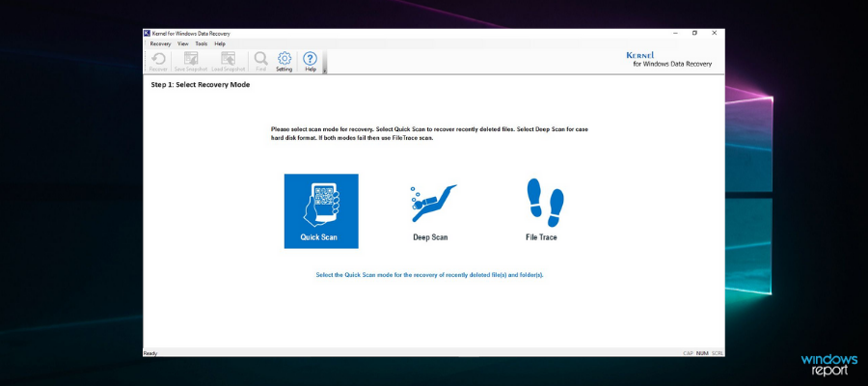
Task: Close the Kernel Data Recovery window
Action: tap(715, 33)
